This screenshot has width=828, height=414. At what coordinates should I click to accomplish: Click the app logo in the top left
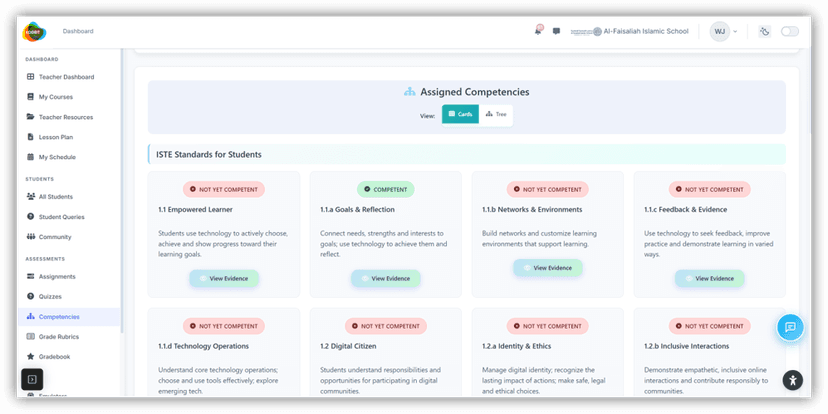point(35,31)
